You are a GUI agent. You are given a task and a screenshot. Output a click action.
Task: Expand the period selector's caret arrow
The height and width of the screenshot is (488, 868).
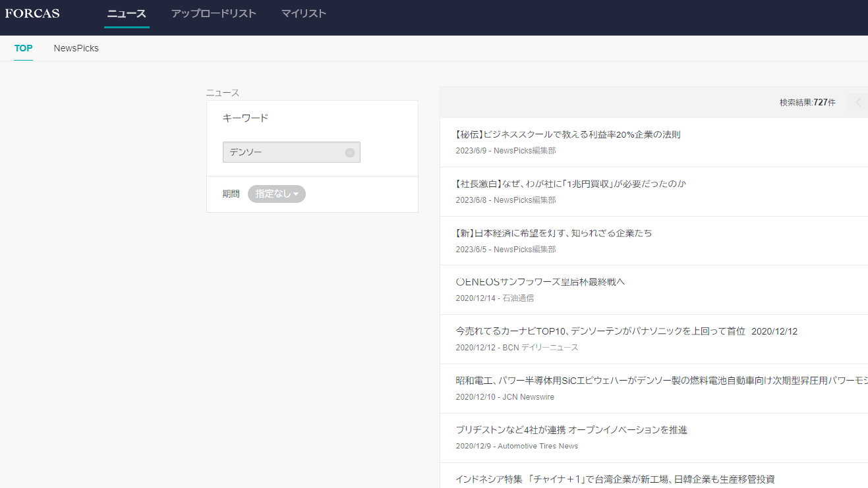[x=297, y=194]
